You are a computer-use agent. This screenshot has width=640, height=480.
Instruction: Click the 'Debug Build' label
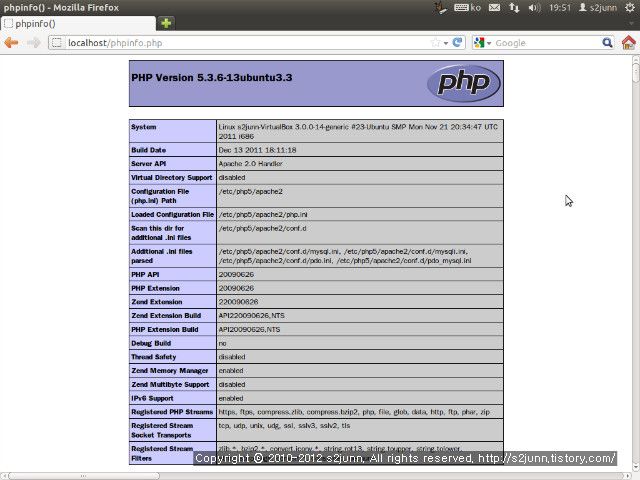pos(151,343)
